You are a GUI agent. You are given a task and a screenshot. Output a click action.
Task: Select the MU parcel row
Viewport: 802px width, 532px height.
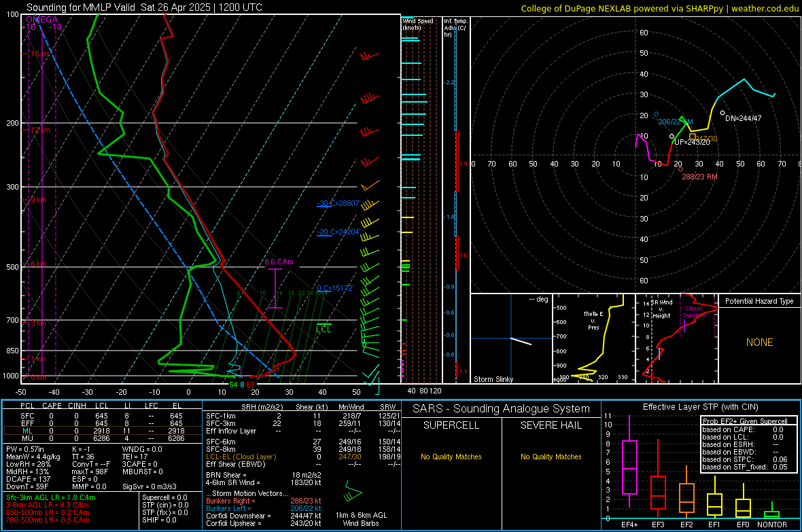101,438
